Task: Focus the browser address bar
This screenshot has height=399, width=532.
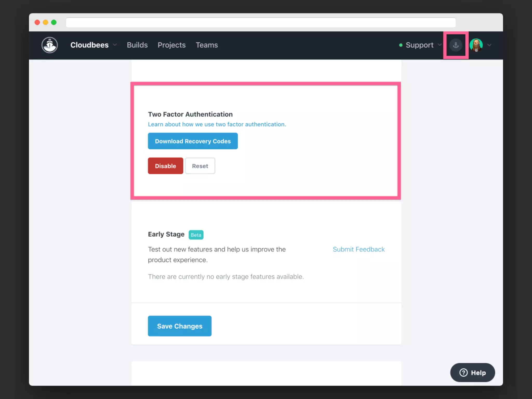Action: [x=261, y=22]
